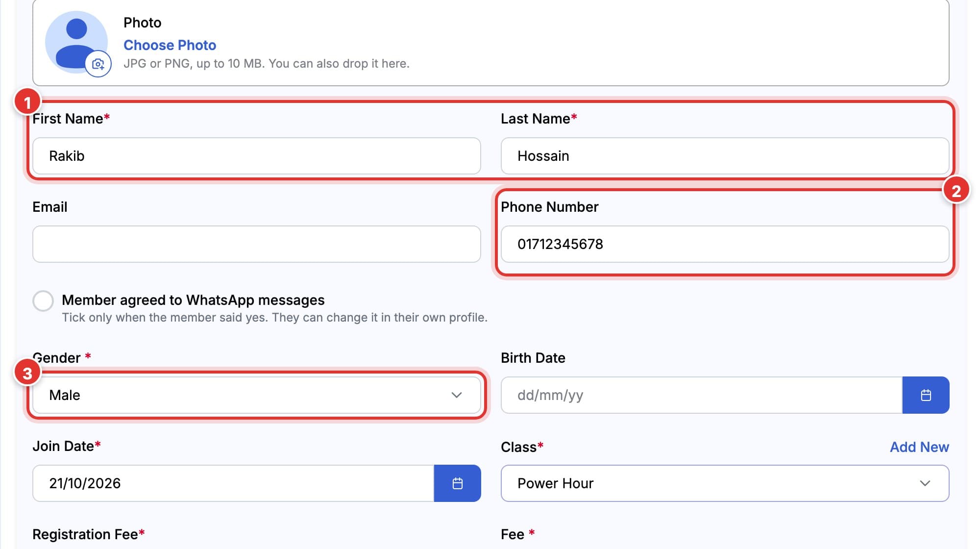Screen dimensions: 980x549
Task: Click into the empty Email field
Action: (x=257, y=244)
